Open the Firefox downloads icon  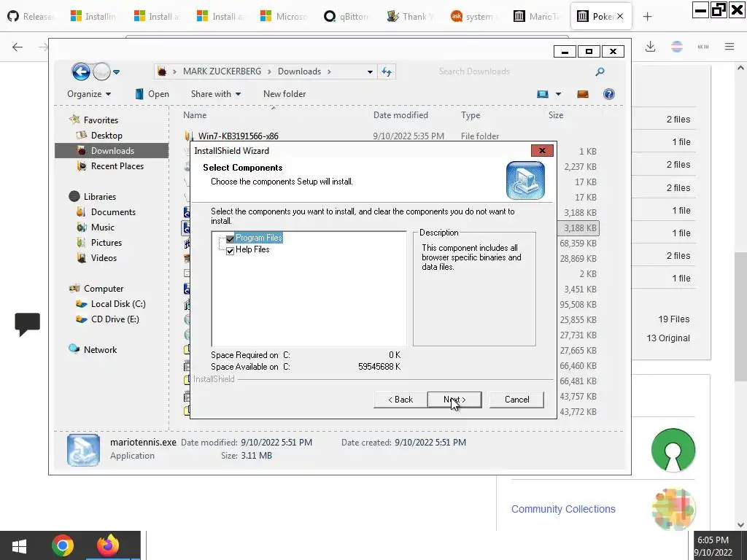click(x=650, y=47)
